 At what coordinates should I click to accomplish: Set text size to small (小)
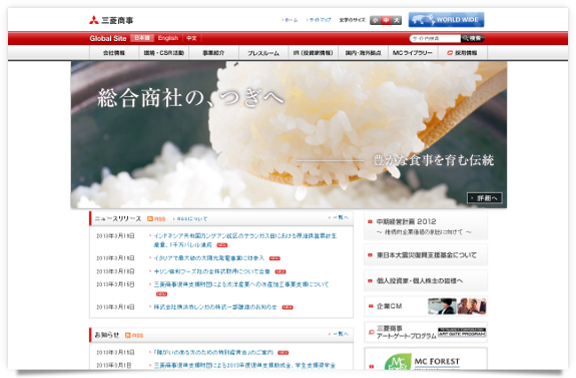375,21
